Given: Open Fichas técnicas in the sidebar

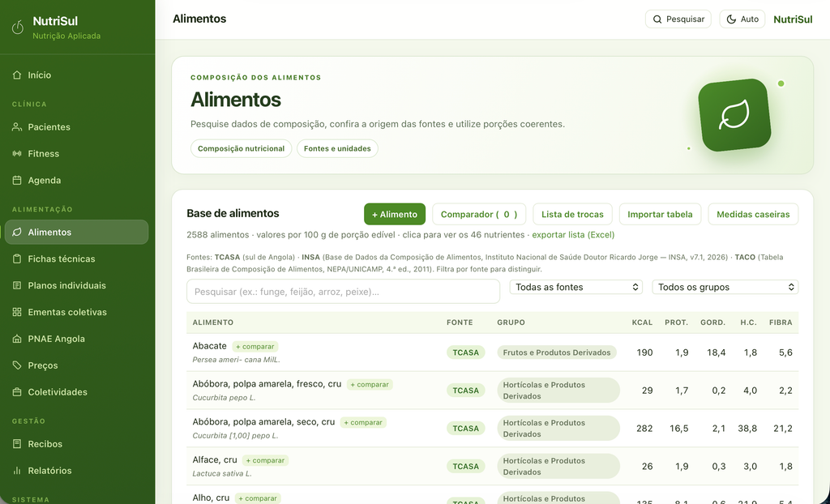Looking at the screenshot, I should pyautogui.click(x=77, y=258).
